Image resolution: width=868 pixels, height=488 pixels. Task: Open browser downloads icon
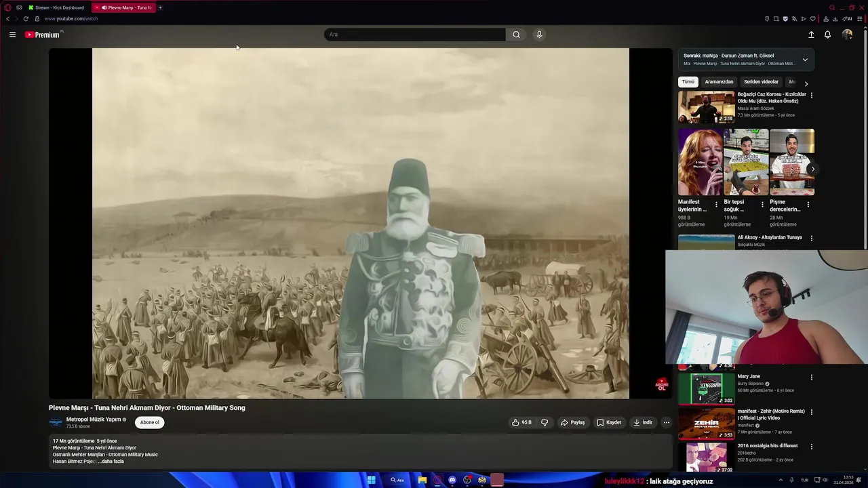[835, 18]
